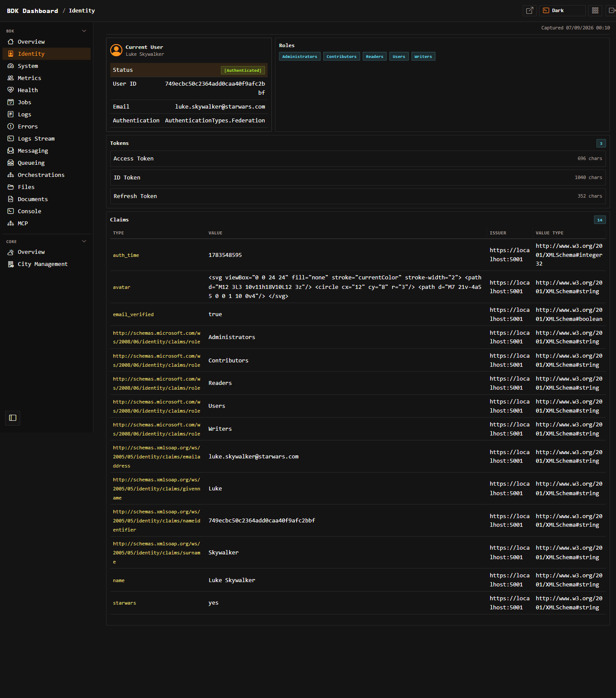Screen dimensions: 616x698
Task: Click the email_verified value true
Action: coord(215,314)
